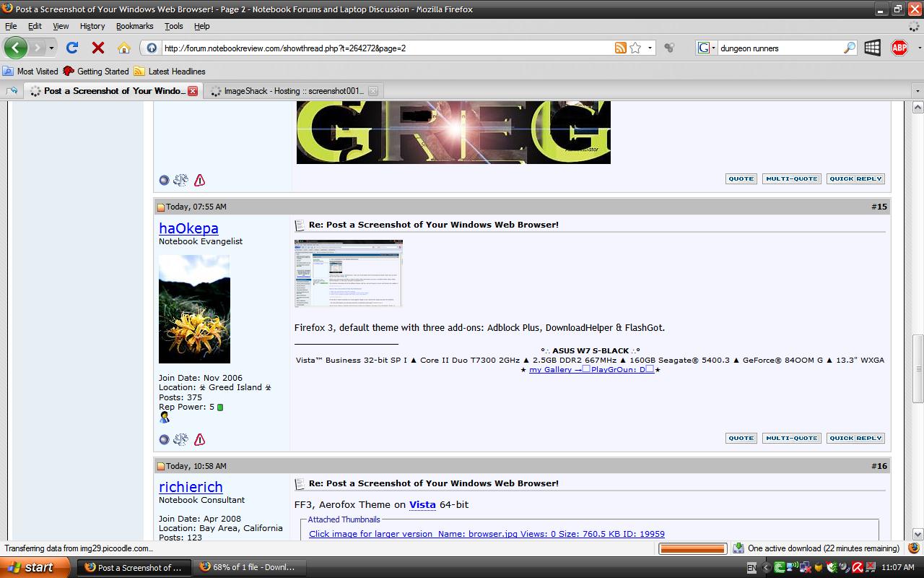Click haOkepa's flower avatar image

(194, 309)
